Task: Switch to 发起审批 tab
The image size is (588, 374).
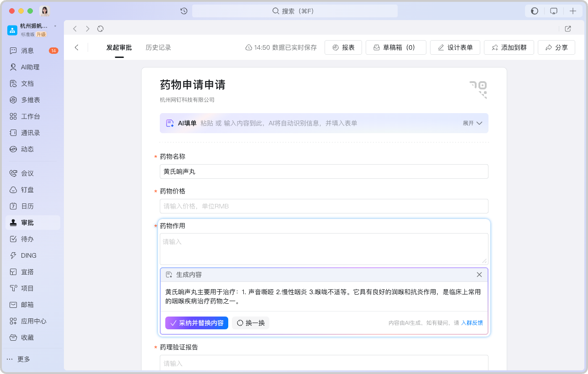Action: [x=119, y=47]
